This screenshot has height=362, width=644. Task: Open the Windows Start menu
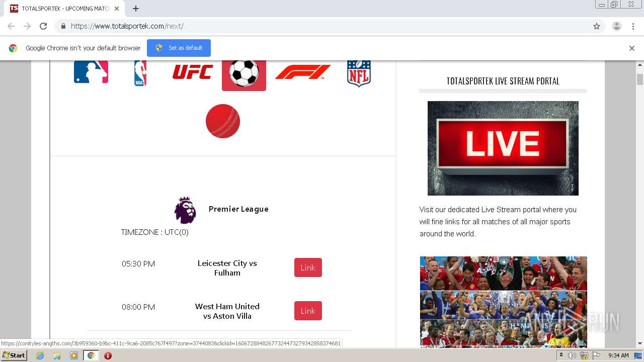click(x=14, y=355)
